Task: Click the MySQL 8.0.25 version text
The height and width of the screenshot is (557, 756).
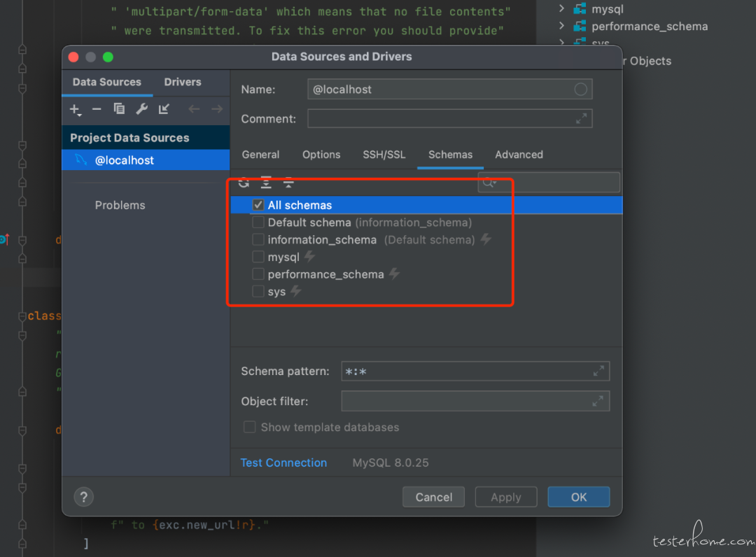Action: (391, 463)
